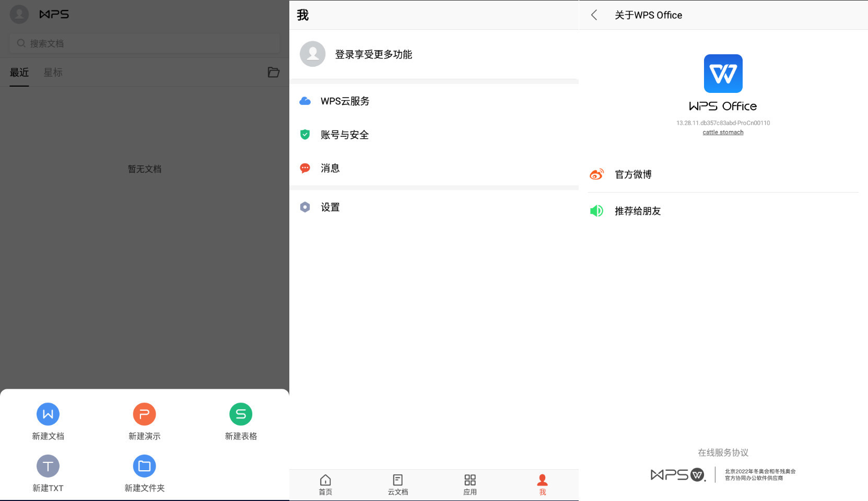The image size is (868, 501).
Task: Open the 云文档 tab
Action: coord(398,485)
